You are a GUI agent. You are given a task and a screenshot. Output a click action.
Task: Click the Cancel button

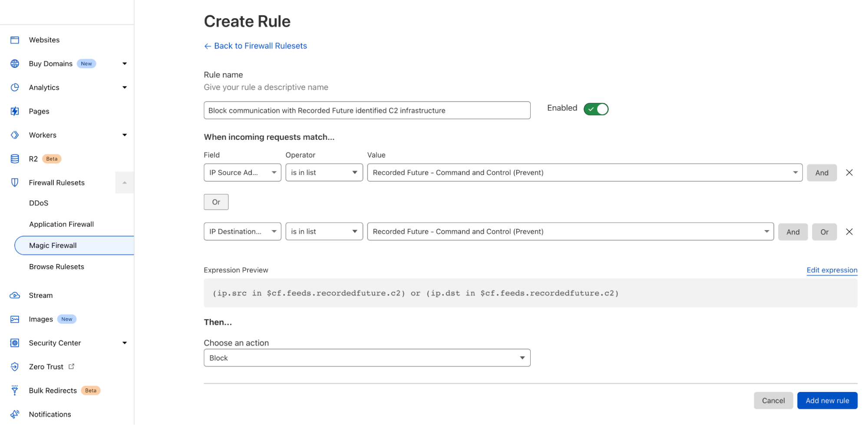coord(773,401)
